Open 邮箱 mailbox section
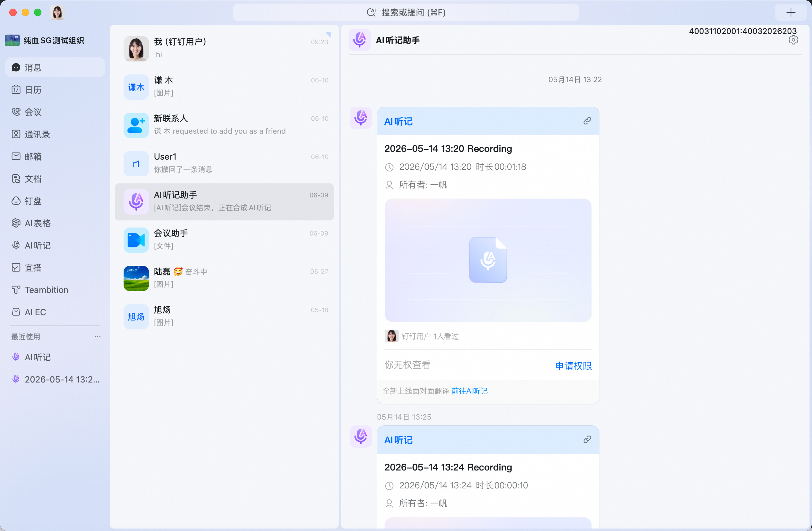Screen dimensions: 812x531 pos(55,156)
